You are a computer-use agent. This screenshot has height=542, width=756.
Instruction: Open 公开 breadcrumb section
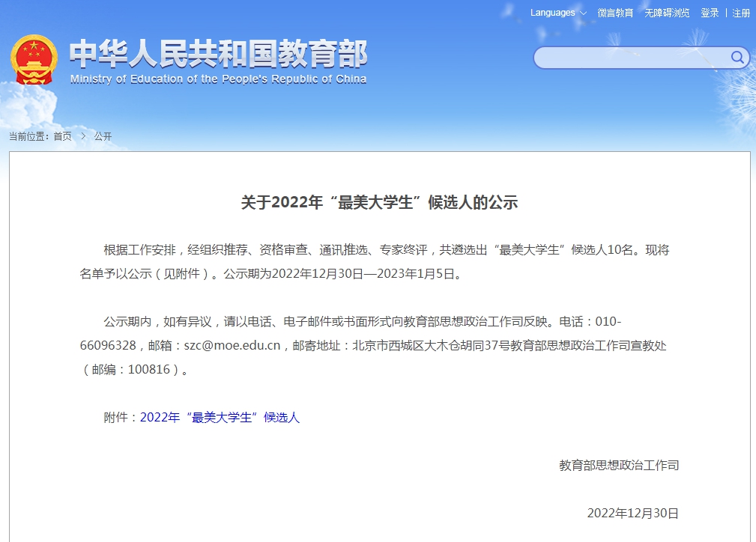(103, 136)
